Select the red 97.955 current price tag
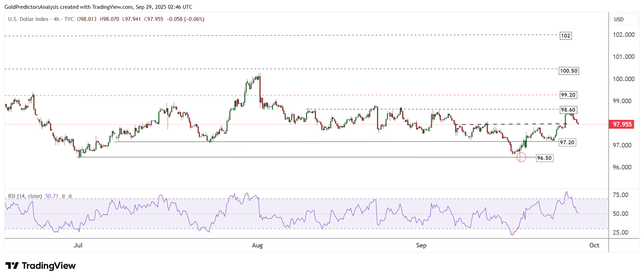This screenshot has height=279, width=644. [x=622, y=124]
